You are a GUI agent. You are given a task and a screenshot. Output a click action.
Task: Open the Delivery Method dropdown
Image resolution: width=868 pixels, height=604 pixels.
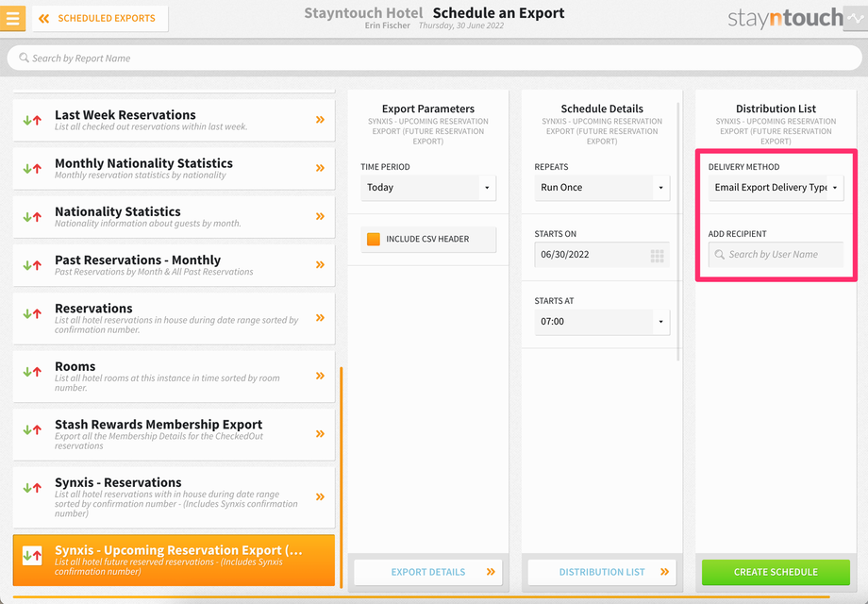[x=776, y=187]
